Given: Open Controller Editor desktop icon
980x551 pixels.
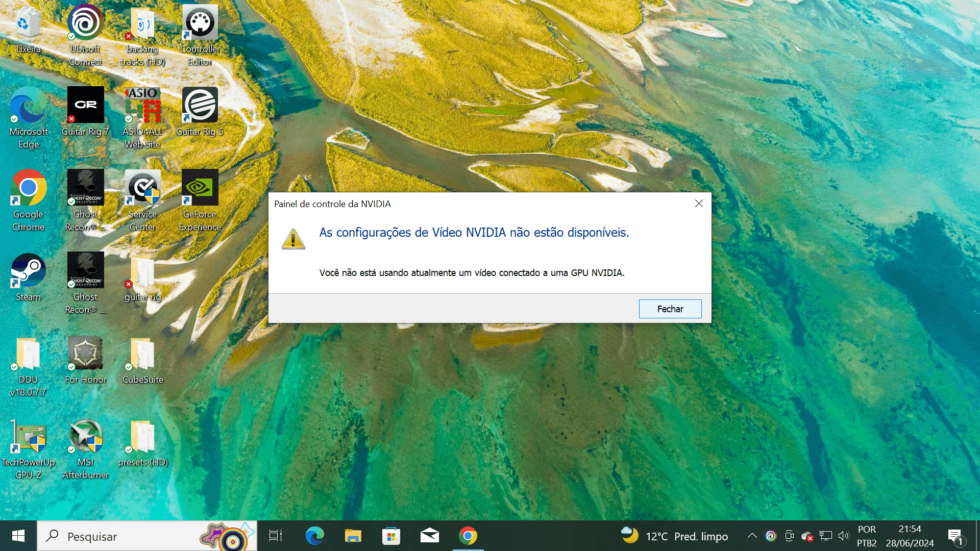Looking at the screenshot, I should pyautogui.click(x=200, y=23).
